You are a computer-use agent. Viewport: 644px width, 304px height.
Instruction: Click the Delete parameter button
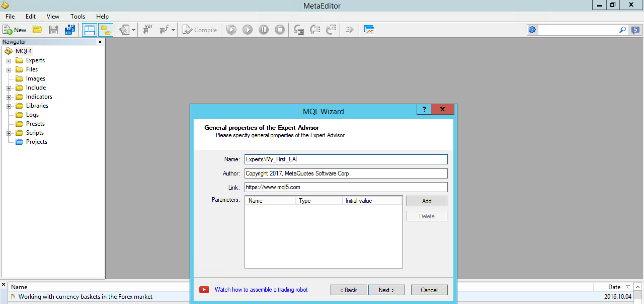427,216
